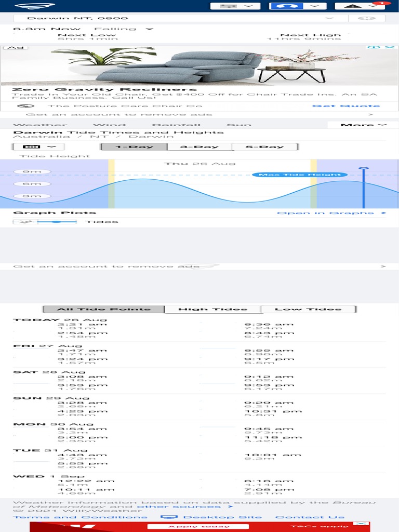Click the SUN 29 Aug heading
Viewport: 399px width, 532px height.
51,398
